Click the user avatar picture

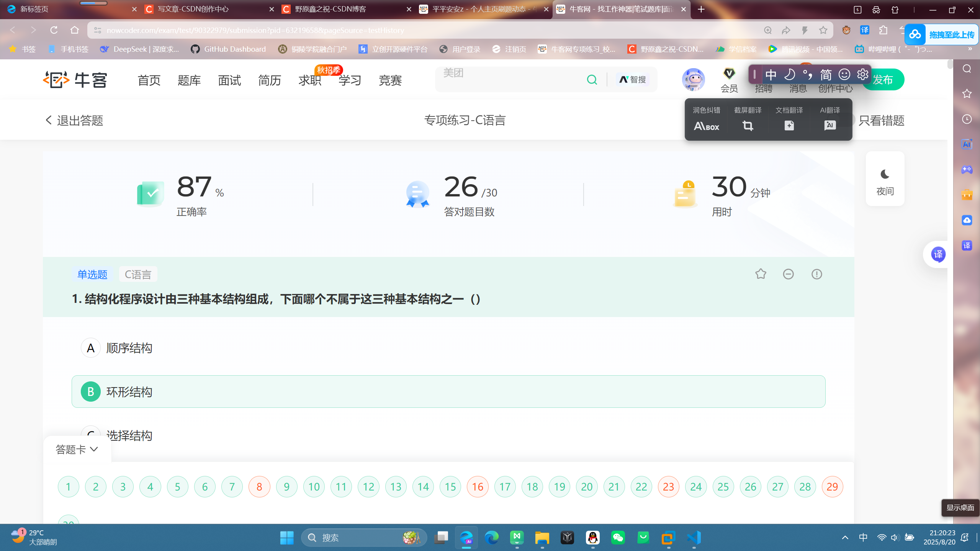tap(693, 80)
